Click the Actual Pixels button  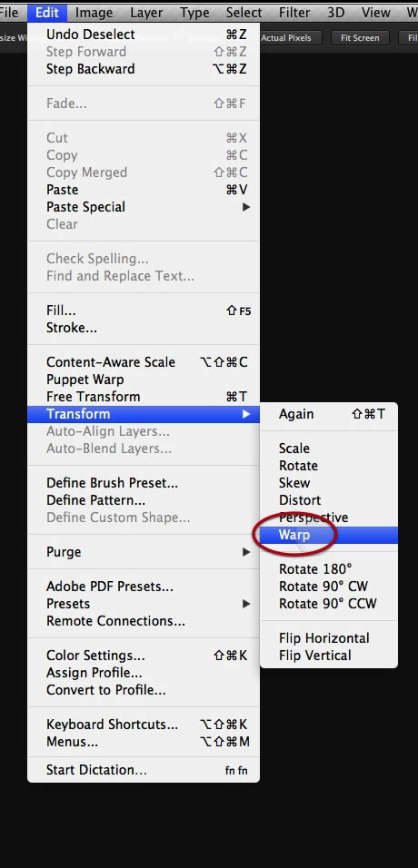pyautogui.click(x=285, y=37)
